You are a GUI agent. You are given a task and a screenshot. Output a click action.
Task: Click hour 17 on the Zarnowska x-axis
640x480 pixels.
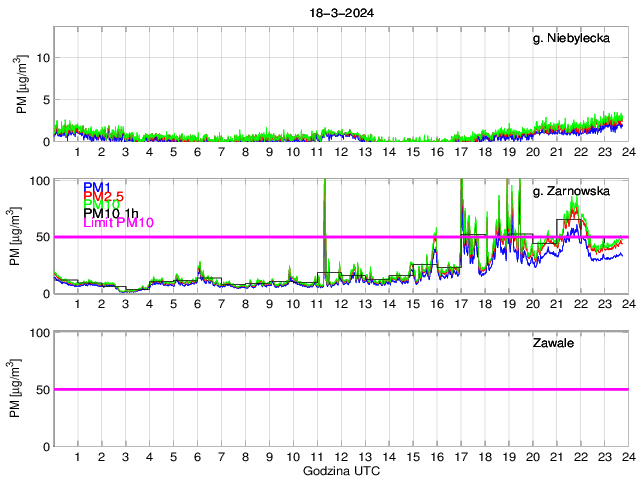pyautogui.click(x=461, y=304)
